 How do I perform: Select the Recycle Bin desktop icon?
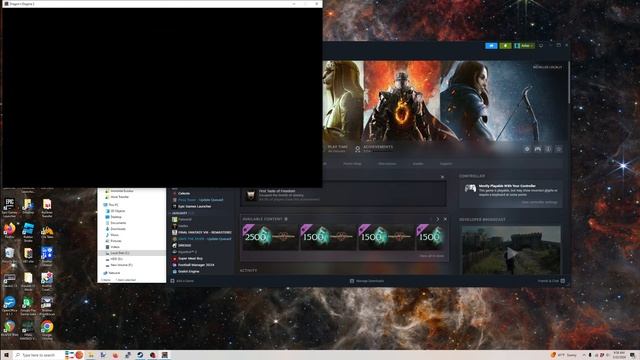click(x=9, y=255)
